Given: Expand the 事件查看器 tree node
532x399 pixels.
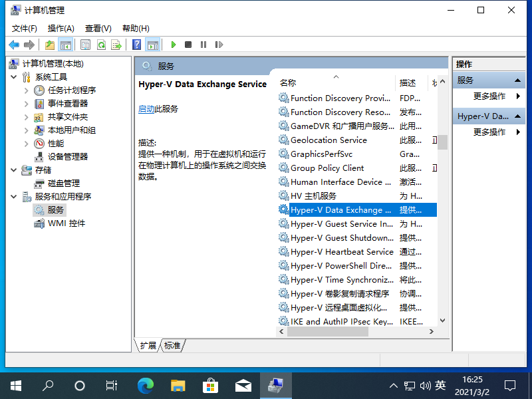Looking at the screenshot, I should coord(27,102).
